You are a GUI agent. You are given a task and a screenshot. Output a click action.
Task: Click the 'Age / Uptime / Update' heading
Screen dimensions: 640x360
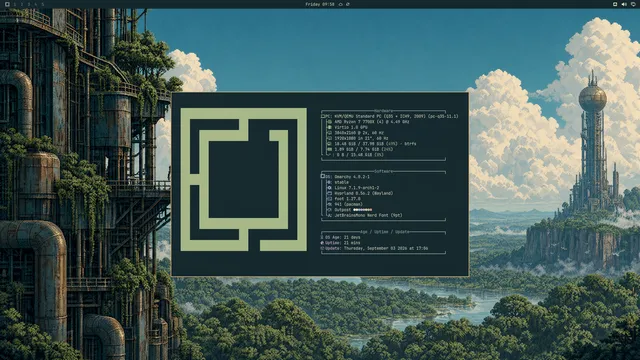coord(384,232)
